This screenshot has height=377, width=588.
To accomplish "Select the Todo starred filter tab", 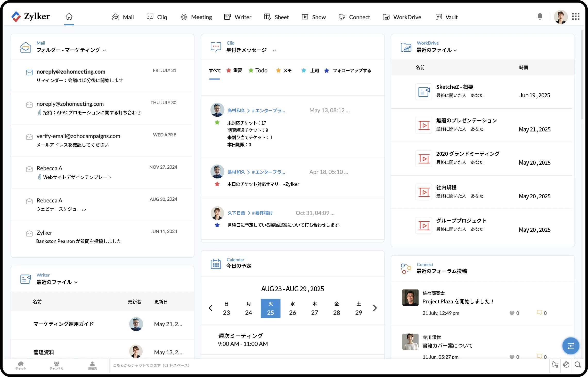I will click(x=258, y=70).
